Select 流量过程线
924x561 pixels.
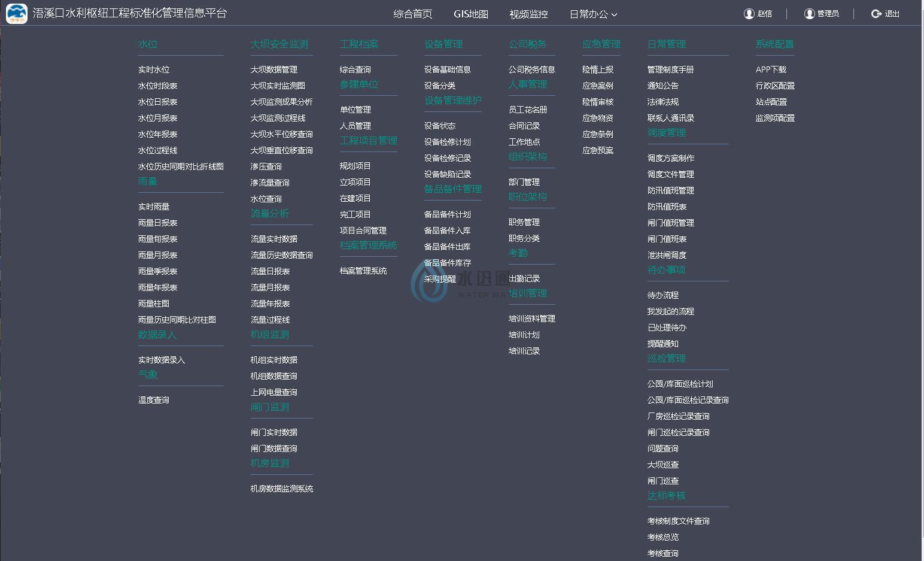(x=270, y=320)
